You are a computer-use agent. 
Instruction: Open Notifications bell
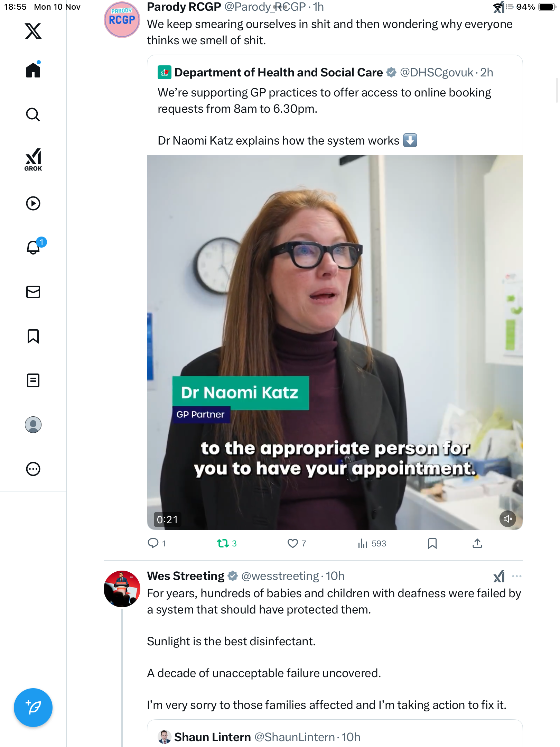pos(33,247)
